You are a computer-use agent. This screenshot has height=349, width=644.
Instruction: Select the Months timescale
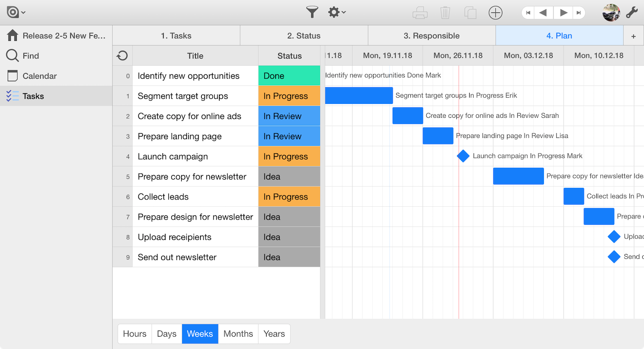pyautogui.click(x=238, y=334)
